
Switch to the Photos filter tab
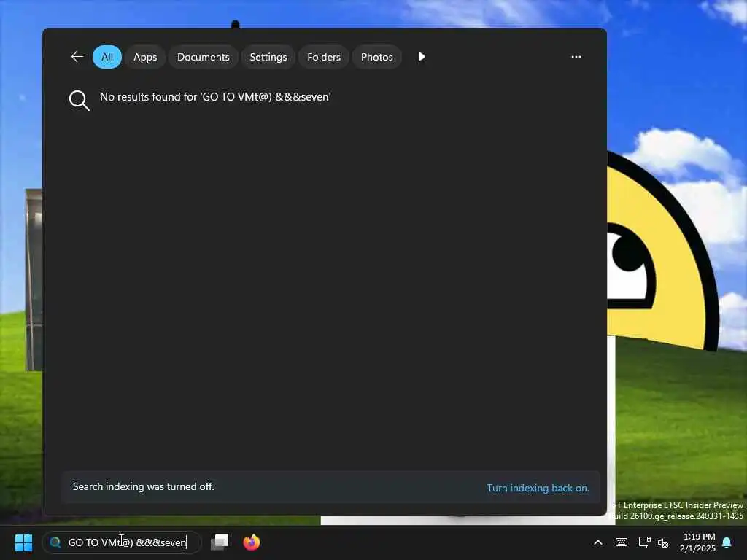point(377,57)
